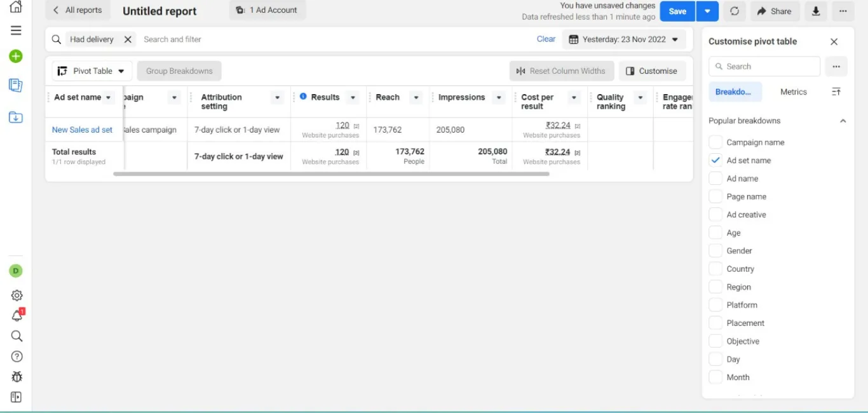Open the Cost per result column dropdown
Image resolution: width=868 pixels, height=413 pixels.
[x=574, y=97]
